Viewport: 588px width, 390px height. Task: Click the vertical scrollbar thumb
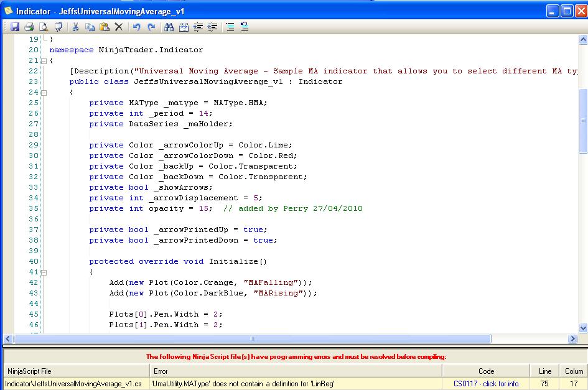(x=583, y=121)
